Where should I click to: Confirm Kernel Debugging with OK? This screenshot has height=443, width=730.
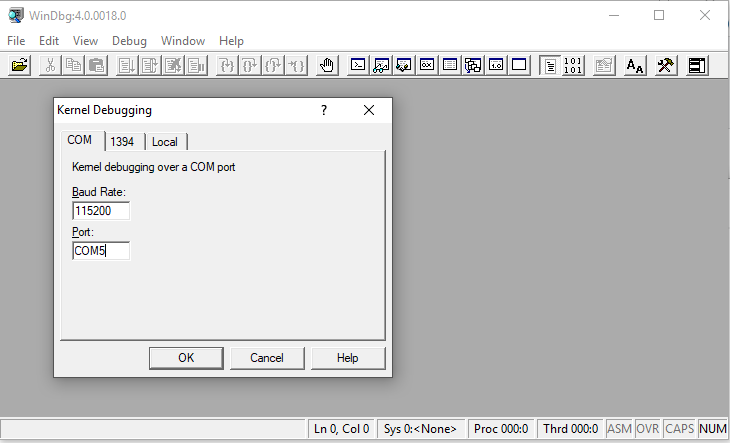point(186,358)
